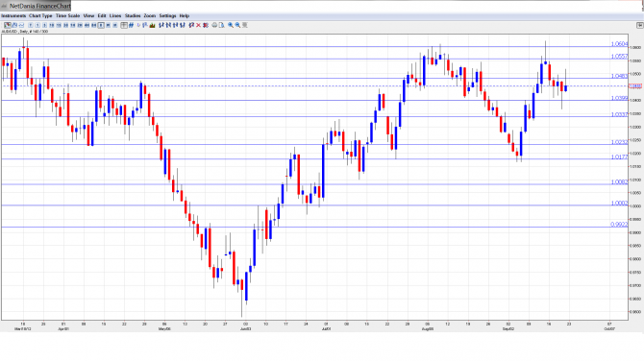
Task: Click the line chart type icon
Action: (x=21, y=25)
